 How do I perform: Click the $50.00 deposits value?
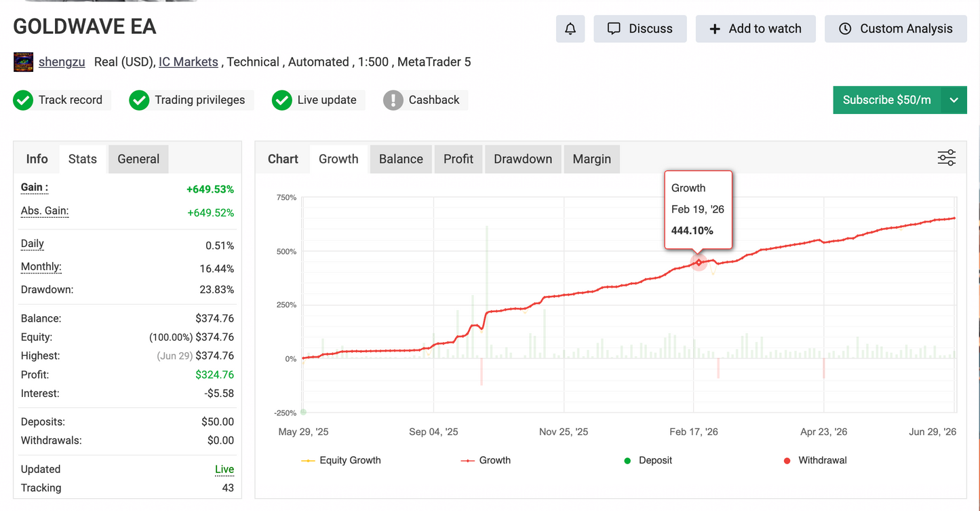218,421
